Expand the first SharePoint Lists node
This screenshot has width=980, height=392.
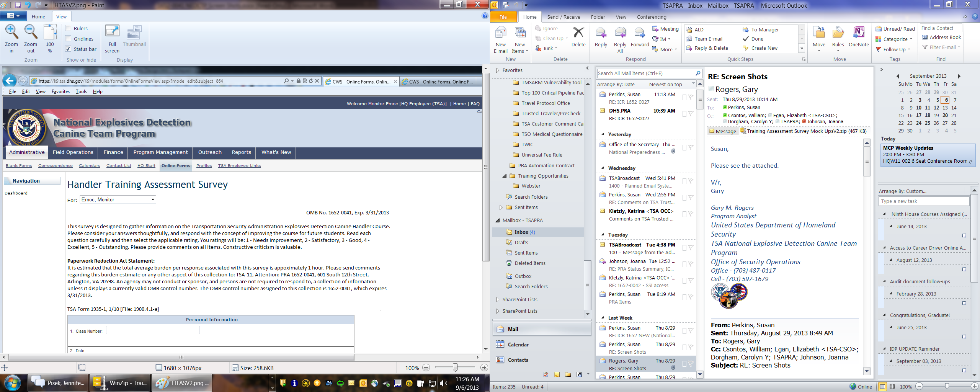coord(498,299)
